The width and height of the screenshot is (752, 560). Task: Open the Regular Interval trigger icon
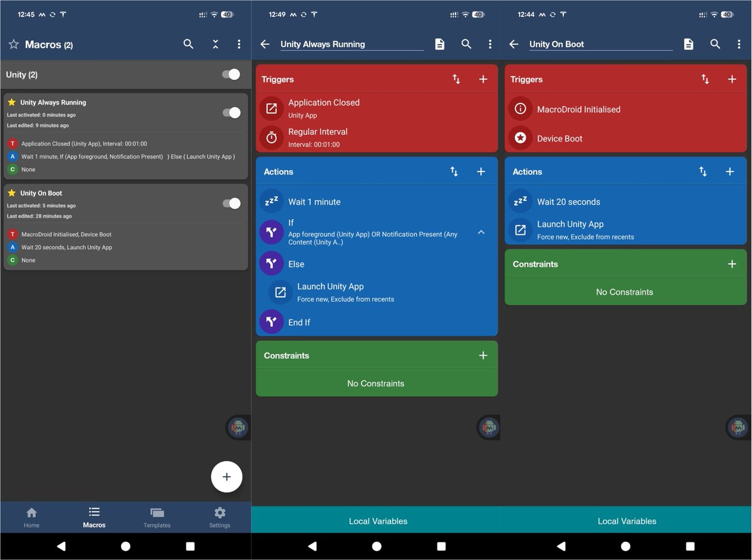point(271,137)
